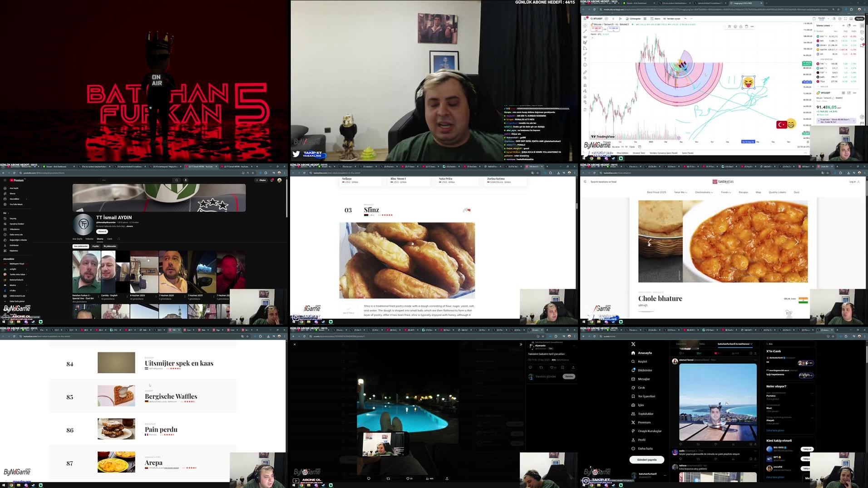
Task: Click the TasteAtlas search magnifier icon
Action: click(x=585, y=182)
